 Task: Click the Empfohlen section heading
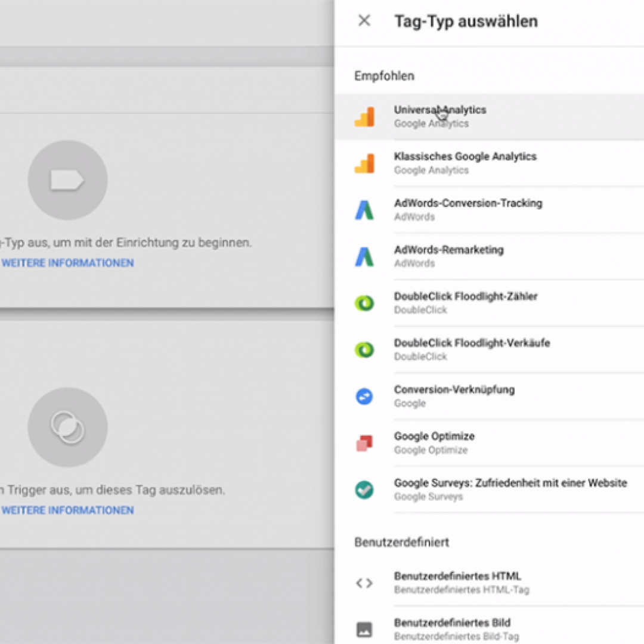(x=385, y=76)
